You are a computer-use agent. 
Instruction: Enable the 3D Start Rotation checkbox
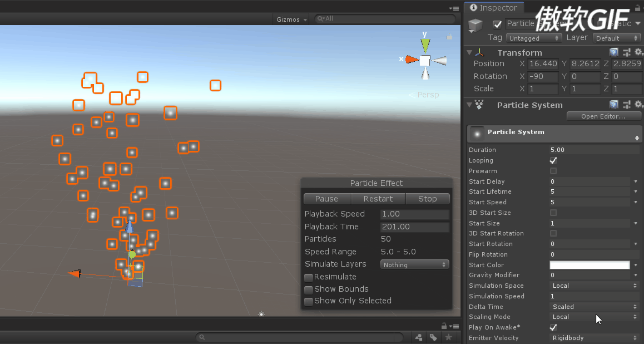[553, 233]
